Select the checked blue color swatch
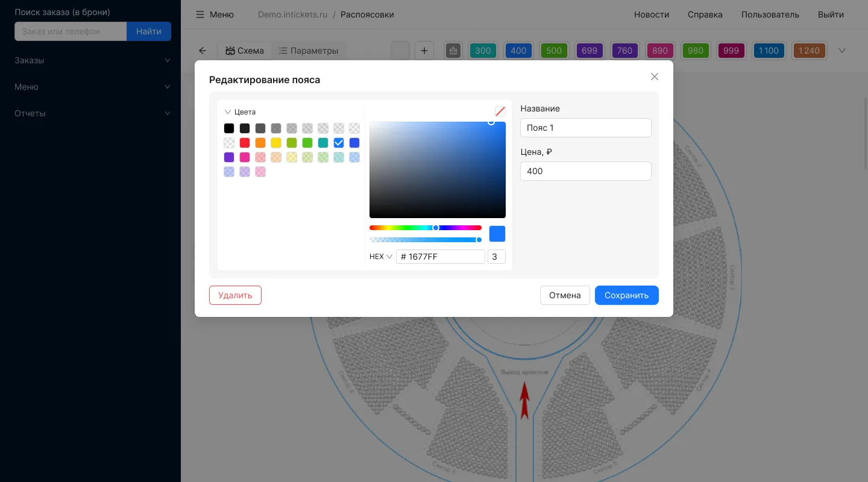 (339, 143)
